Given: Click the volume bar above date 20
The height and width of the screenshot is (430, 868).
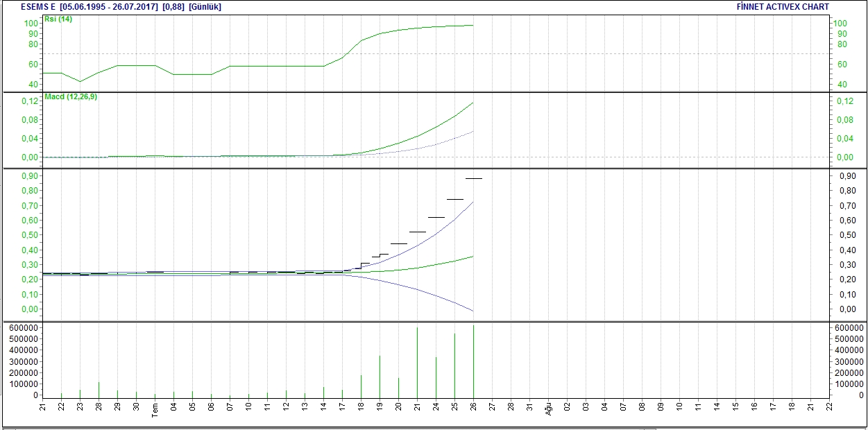Looking at the screenshot, I should 398,387.
